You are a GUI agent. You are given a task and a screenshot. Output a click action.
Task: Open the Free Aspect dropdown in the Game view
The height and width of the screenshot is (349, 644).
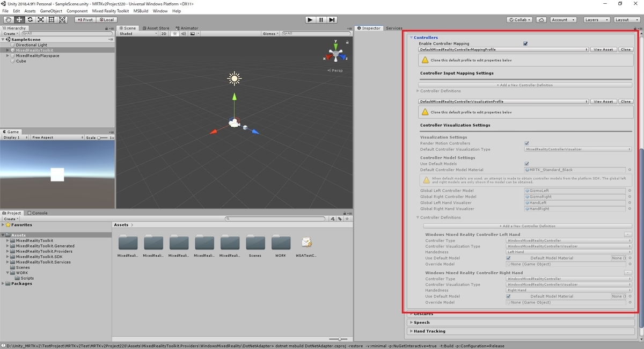coord(57,137)
